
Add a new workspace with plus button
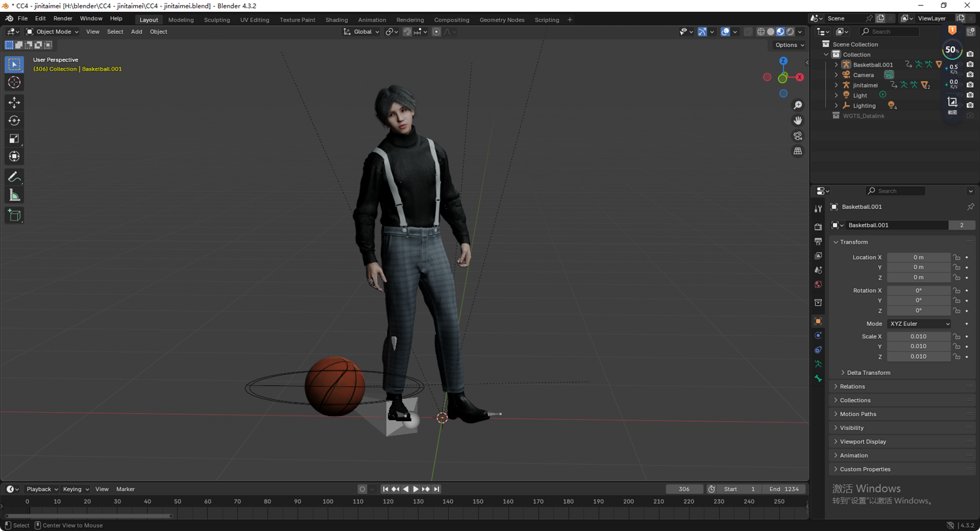point(570,20)
